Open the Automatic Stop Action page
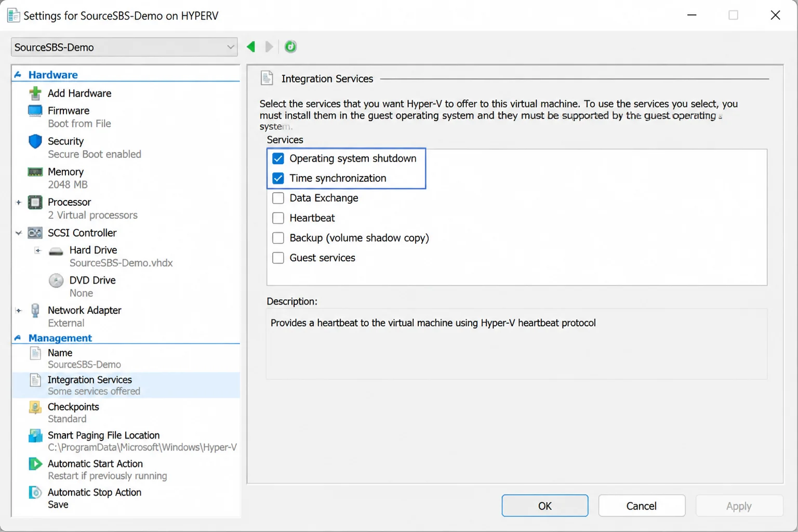The image size is (798, 532). [95, 492]
